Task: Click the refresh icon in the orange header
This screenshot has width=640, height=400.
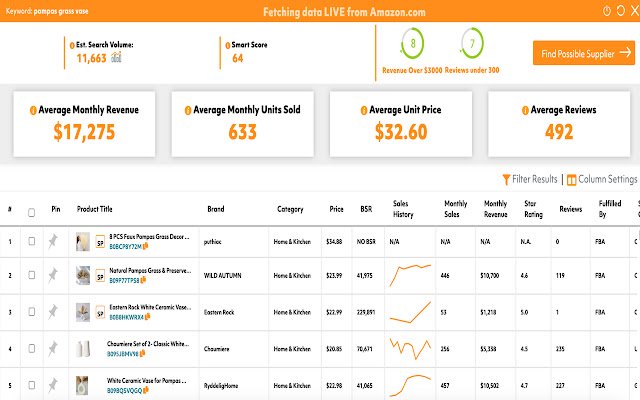Action: point(620,11)
